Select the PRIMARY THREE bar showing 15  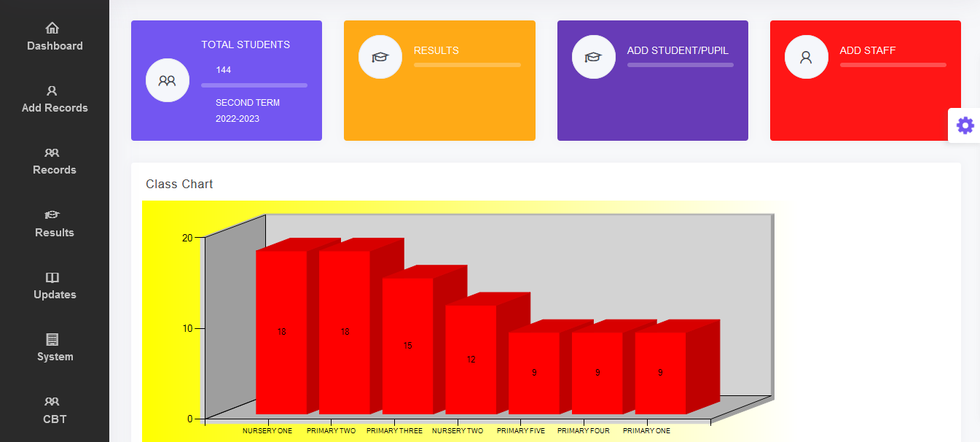tap(407, 345)
